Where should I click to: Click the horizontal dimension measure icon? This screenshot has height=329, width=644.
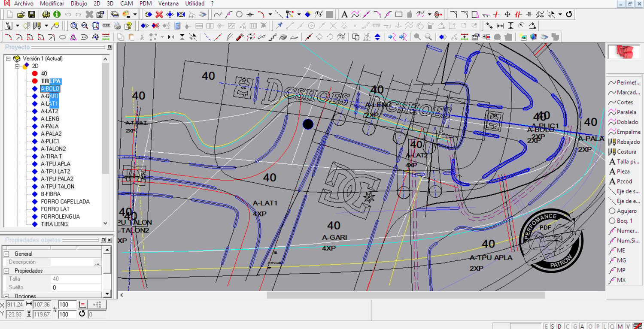click(x=500, y=26)
